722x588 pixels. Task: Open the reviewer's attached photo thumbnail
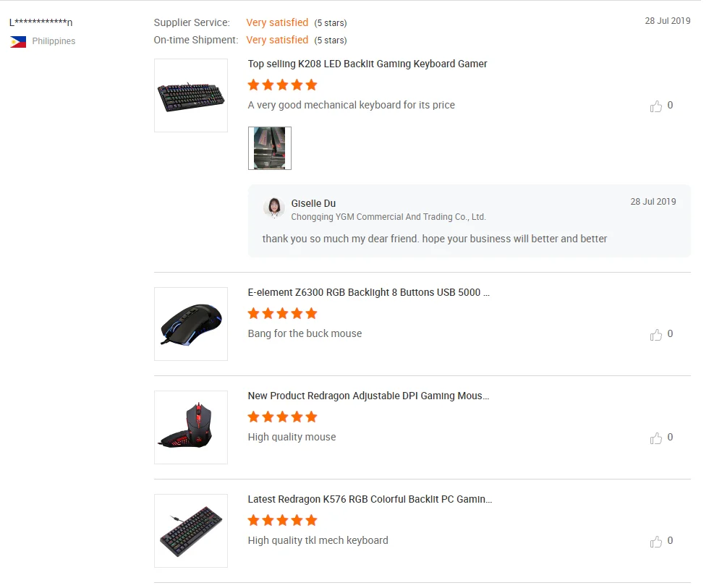pyautogui.click(x=270, y=148)
